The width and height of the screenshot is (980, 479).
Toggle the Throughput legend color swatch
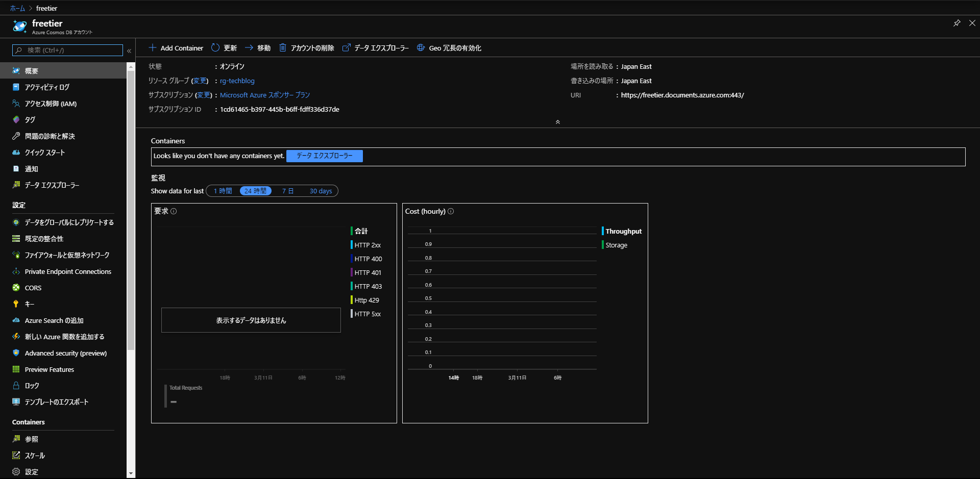click(x=603, y=231)
